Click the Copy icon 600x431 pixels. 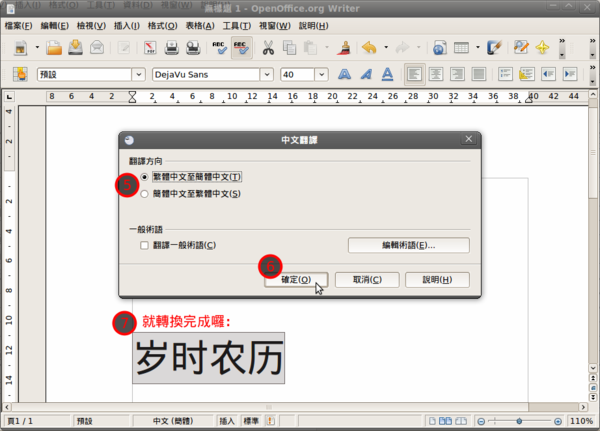click(289, 48)
